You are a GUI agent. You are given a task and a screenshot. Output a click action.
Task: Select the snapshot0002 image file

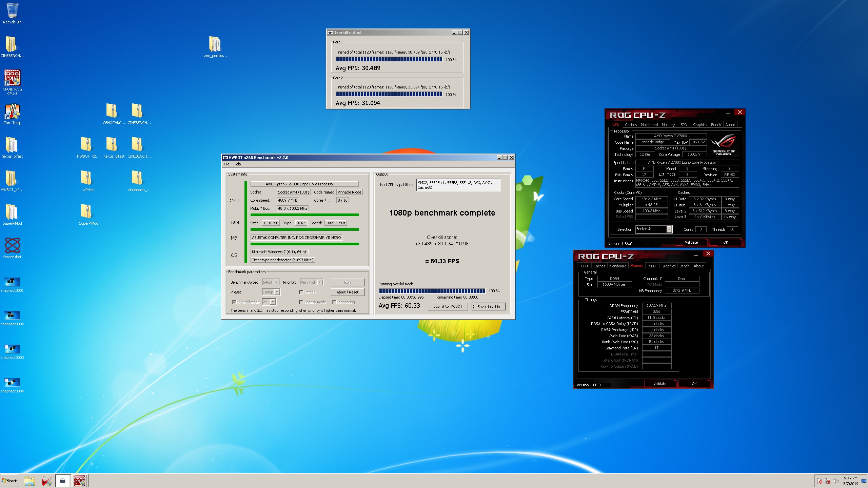[x=12, y=318]
